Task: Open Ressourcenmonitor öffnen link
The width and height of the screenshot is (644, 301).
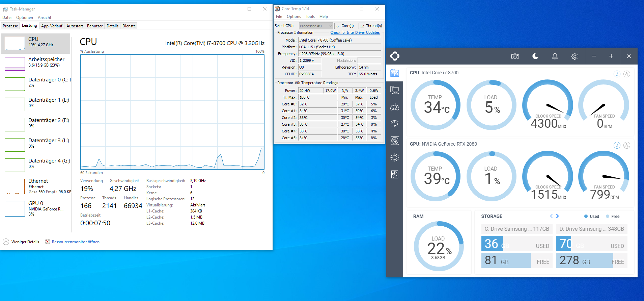Action: click(x=76, y=242)
